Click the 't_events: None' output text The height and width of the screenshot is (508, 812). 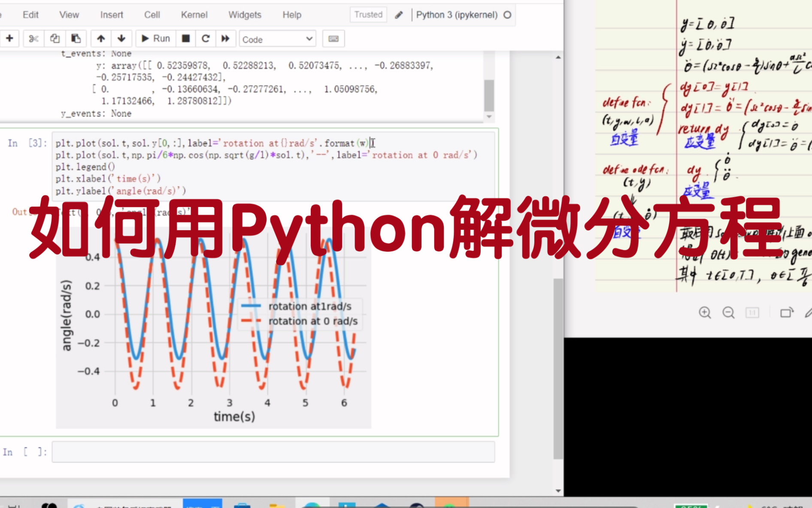click(x=96, y=54)
